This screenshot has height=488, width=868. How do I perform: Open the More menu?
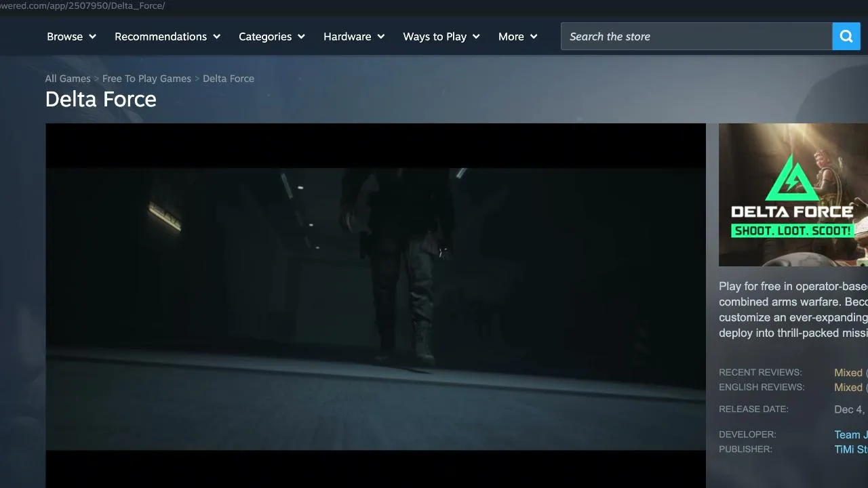click(518, 37)
